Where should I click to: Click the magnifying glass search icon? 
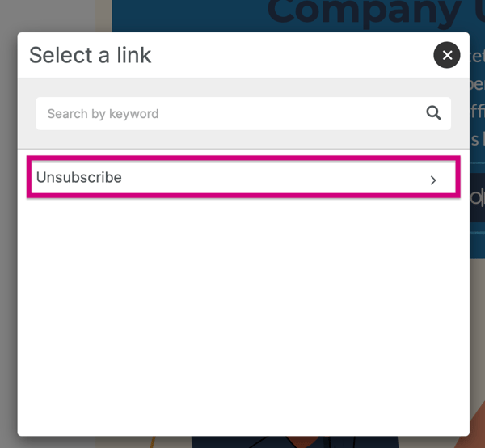tap(433, 113)
